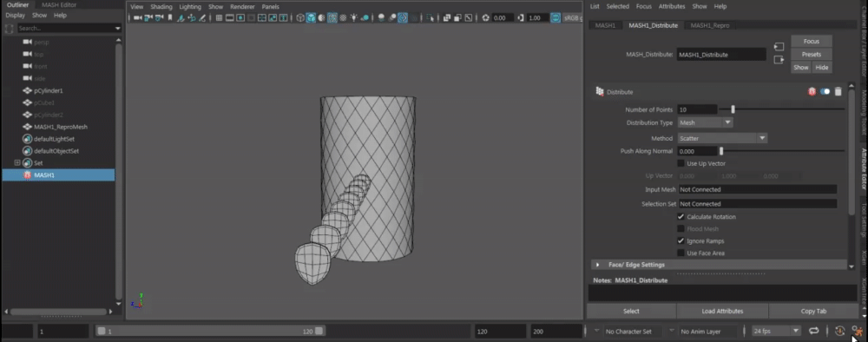Click the Select Camera icon in viewport toolbar
The width and height of the screenshot is (868, 342).
point(138,18)
